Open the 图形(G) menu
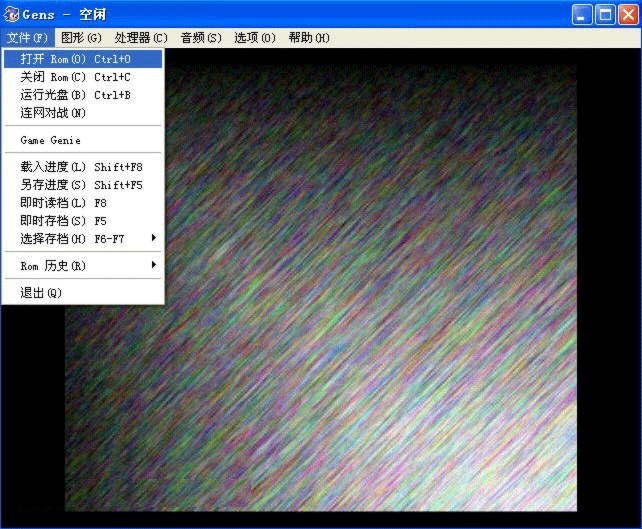642x529 pixels. coord(81,38)
